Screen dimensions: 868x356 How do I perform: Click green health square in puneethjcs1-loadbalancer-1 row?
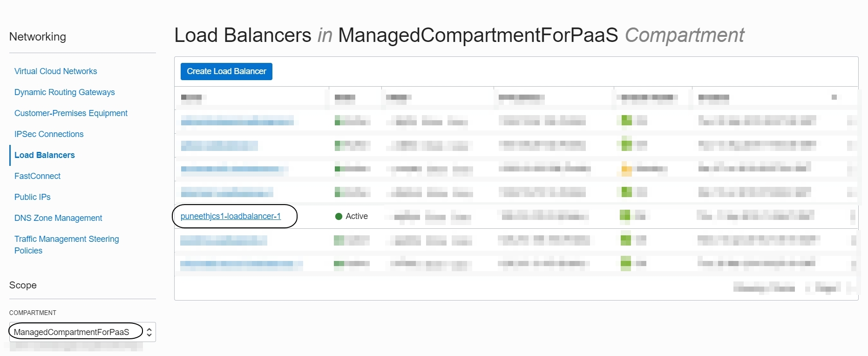pyautogui.click(x=625, y=215)
